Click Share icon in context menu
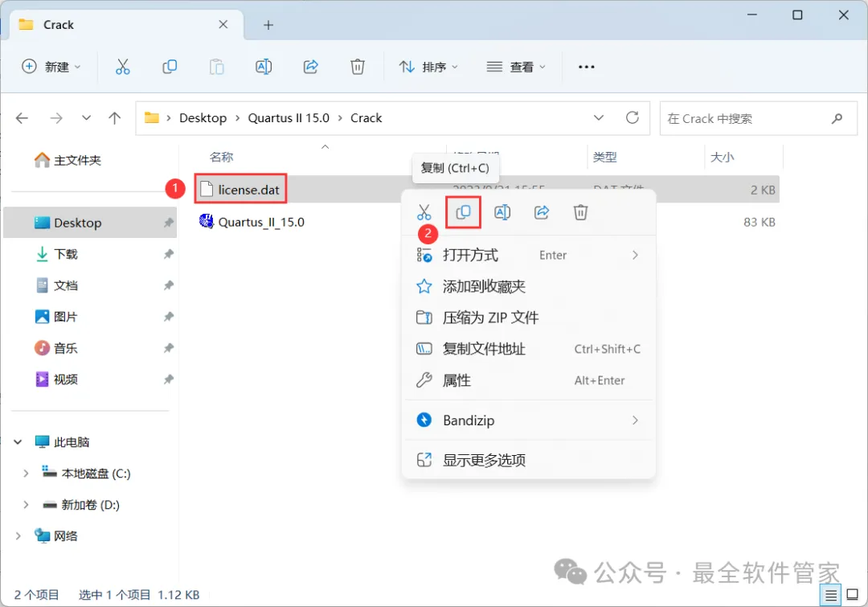 [542, 212]
